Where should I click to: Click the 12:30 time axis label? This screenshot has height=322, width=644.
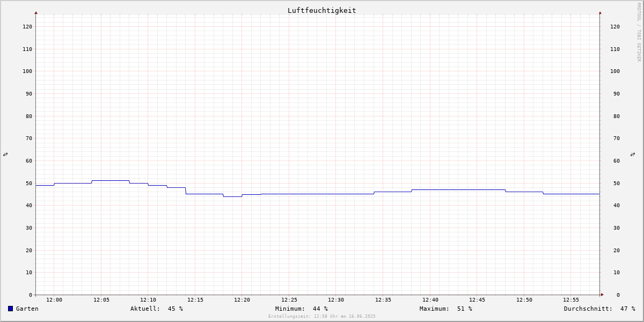pos(336,300)
